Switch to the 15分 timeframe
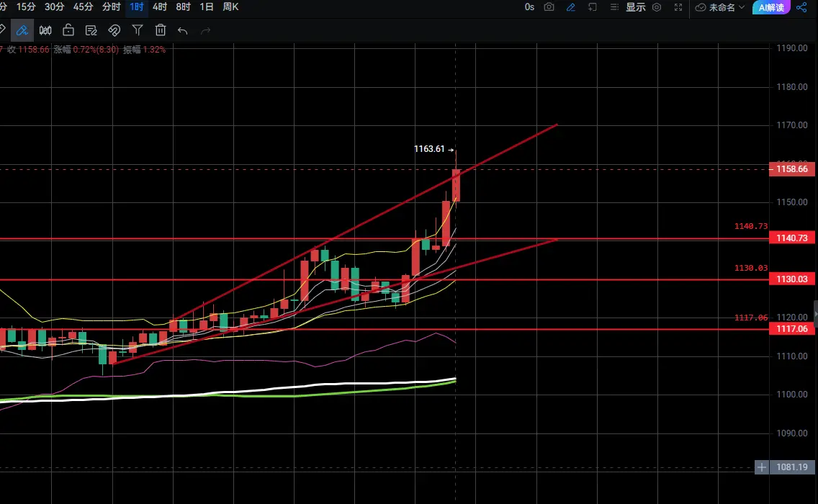 26,6
